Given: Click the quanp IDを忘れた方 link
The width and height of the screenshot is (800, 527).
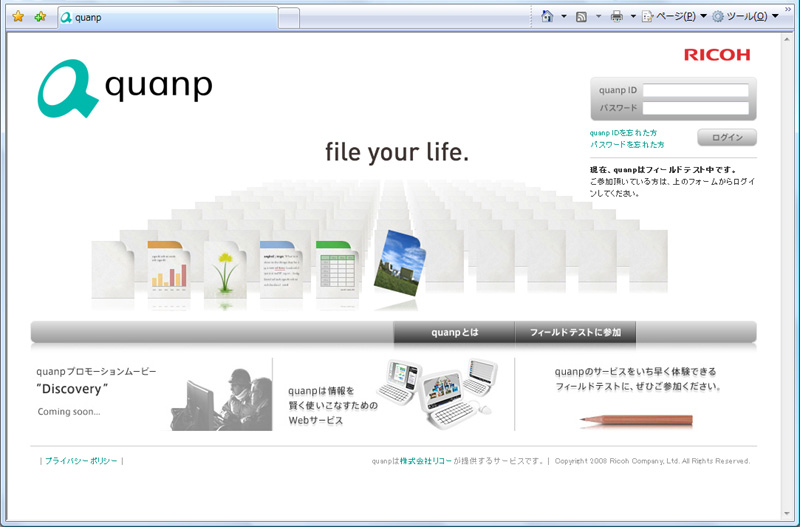Looking at the screenshot, I should click(x=623, y=133).
